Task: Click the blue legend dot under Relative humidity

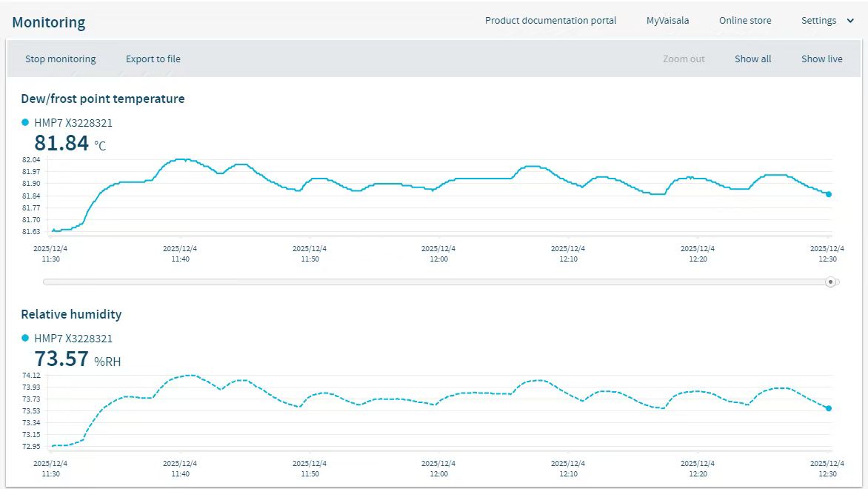Action: click(25, 339)
